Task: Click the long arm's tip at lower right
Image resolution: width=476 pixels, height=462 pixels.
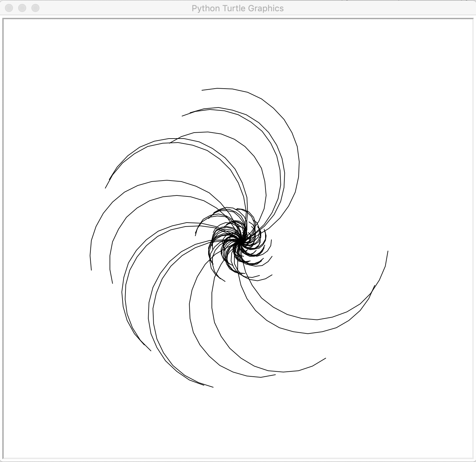Action: point(325,358)
